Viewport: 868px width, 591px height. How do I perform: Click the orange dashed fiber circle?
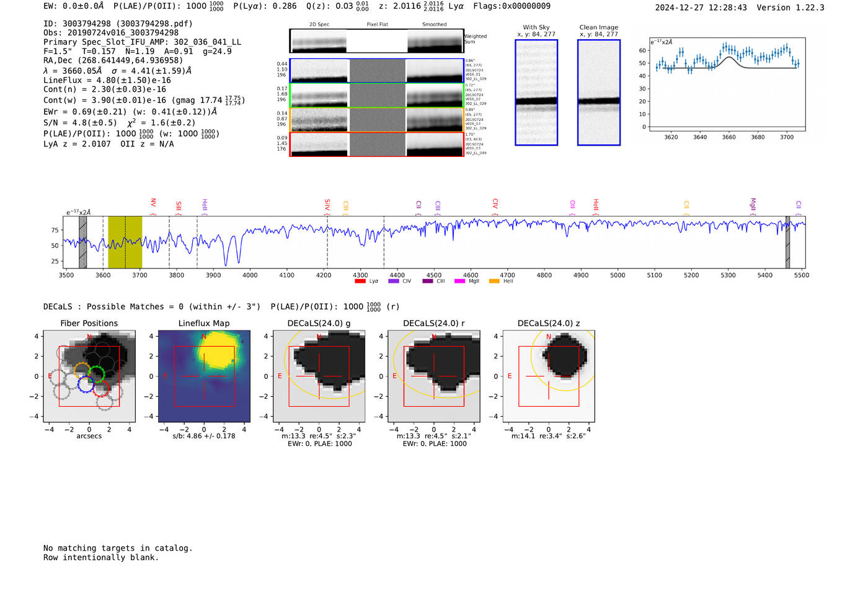pos(82,371)
